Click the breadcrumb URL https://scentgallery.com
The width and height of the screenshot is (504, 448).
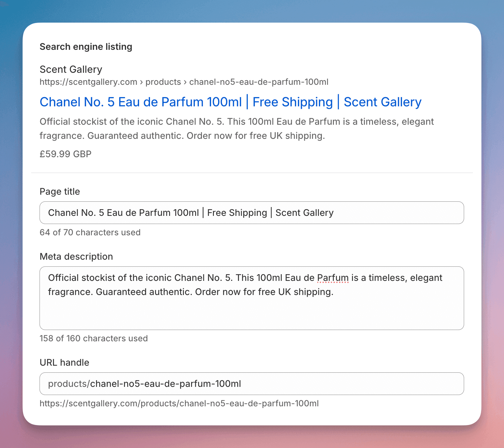pos(88,82)
